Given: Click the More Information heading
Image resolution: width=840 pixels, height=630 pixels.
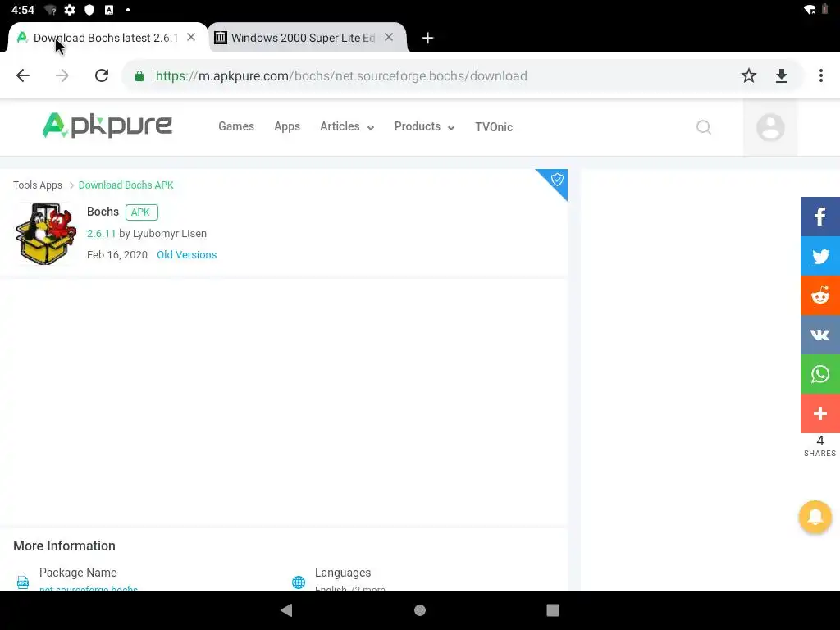Looking at the screenshot, I should pyautogui.click(x=64, y=546).
